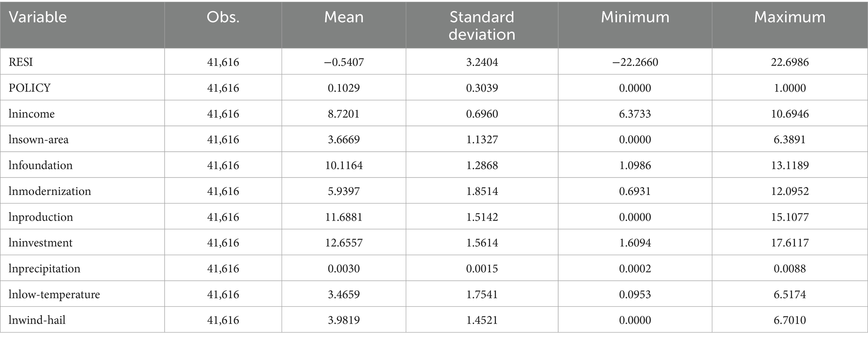Select the Mean column header

point(344,17)
